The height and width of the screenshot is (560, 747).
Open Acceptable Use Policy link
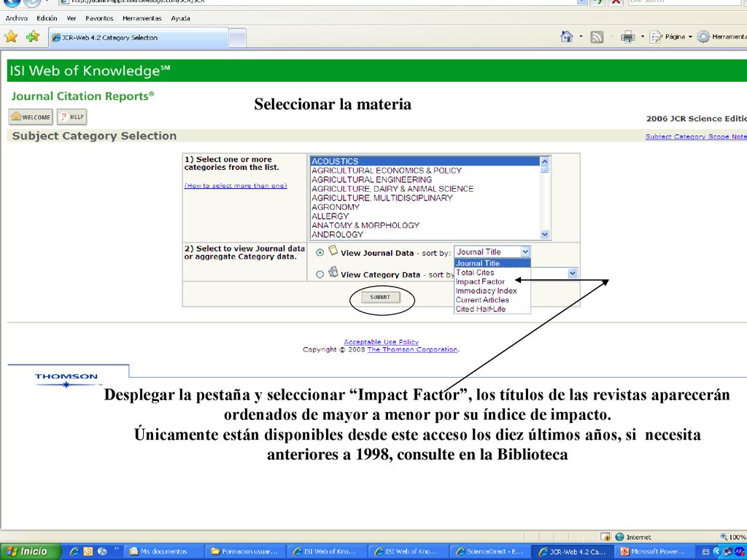tap(381, 342)
